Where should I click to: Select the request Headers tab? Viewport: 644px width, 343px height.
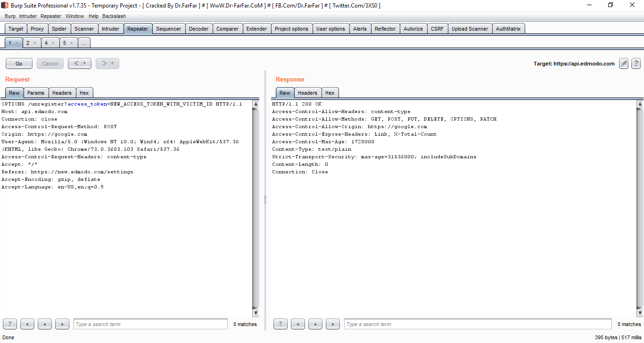pyautogui.click(x=62, y=93)
